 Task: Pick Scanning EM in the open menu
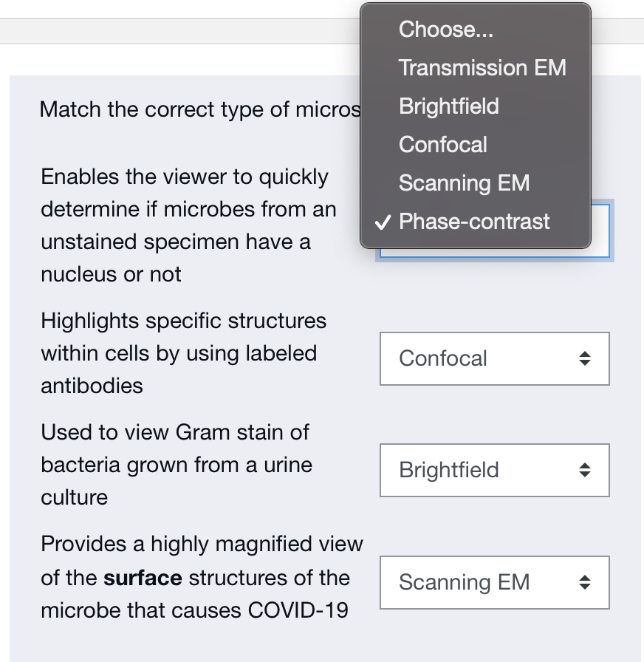pyautogui.click(x=464, y=183)
